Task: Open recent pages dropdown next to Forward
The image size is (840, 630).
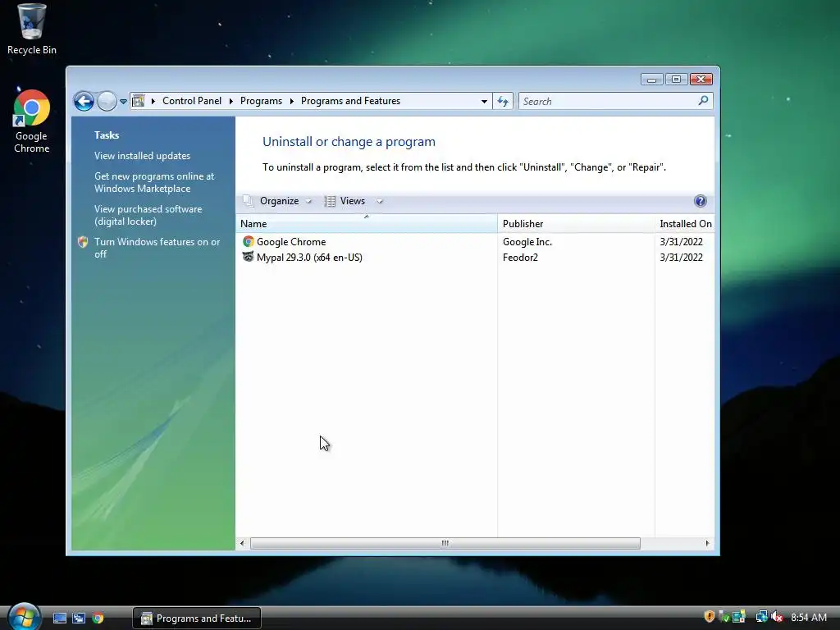Action: pyautogui.click(x=123, y=101)
